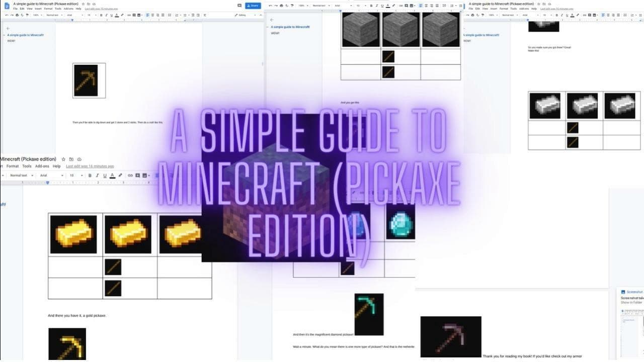Click 'Last edit' link in bottom-left window
This screenshot has height=362, width=644.
coord(90,166)
